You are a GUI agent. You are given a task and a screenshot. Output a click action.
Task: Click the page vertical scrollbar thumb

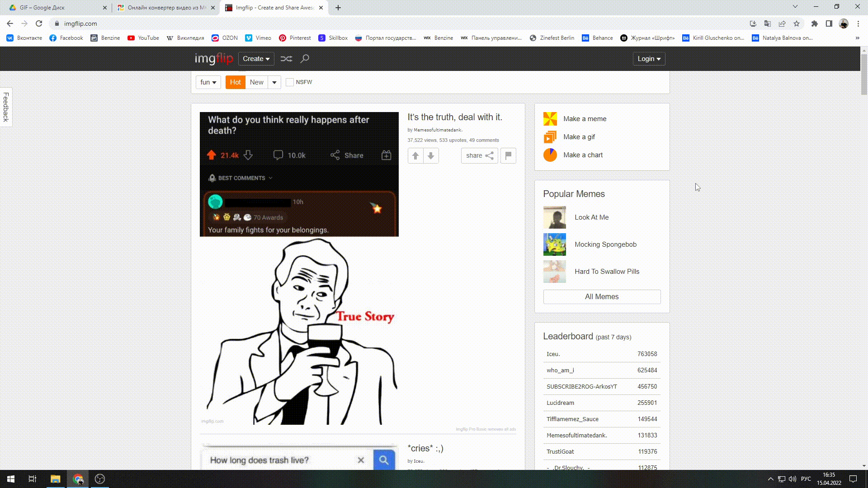864,75
